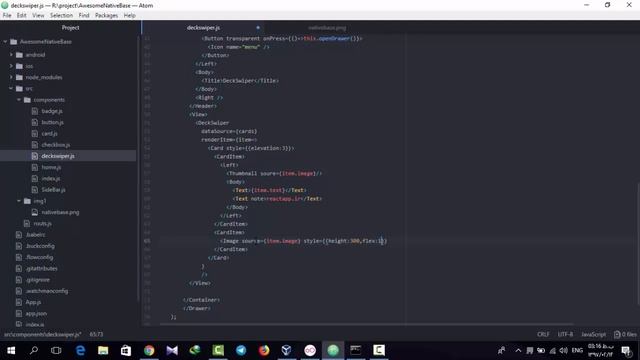The width and height of the screenshot is (640, 360).
Task: Click the badge.js file icon
Action: pyautogui.click(x=35, y=111)
